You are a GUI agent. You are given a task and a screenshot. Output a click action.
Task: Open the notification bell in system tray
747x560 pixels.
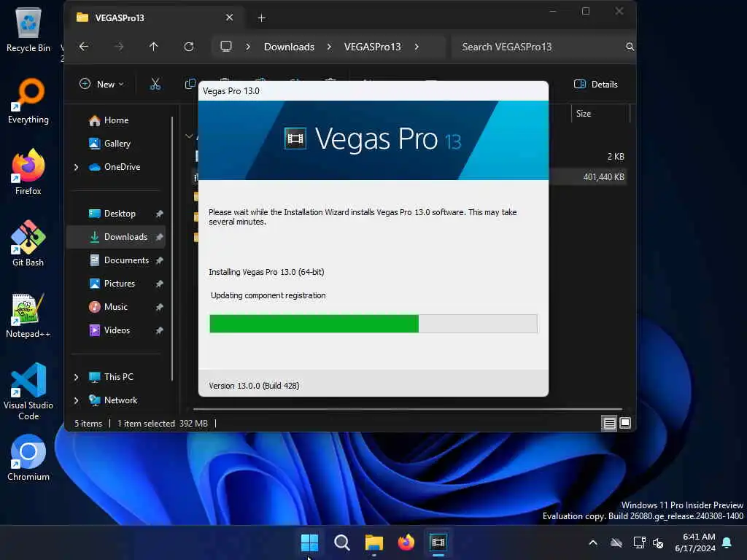tap(727, 542)
